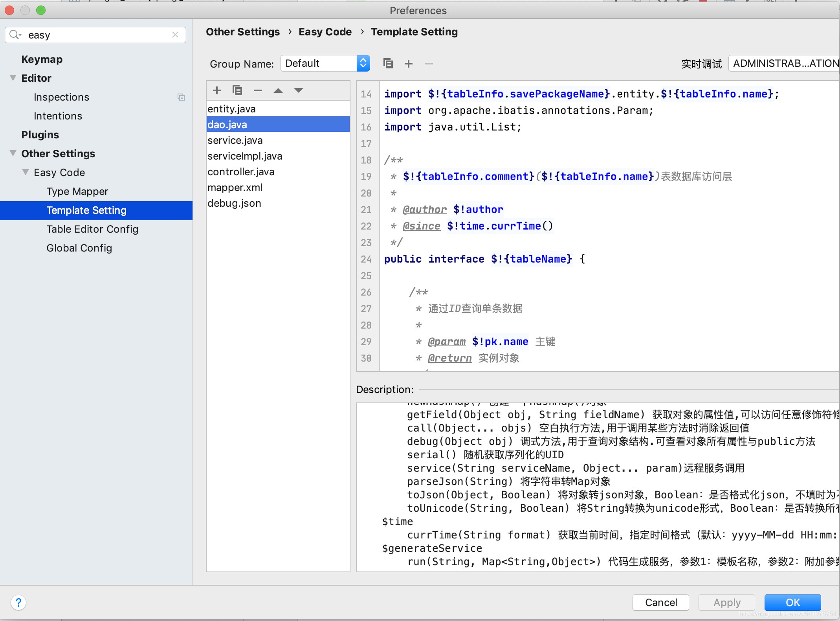840x621 pixels.
Task: Open Editor settings page
Action: [37, 78]
